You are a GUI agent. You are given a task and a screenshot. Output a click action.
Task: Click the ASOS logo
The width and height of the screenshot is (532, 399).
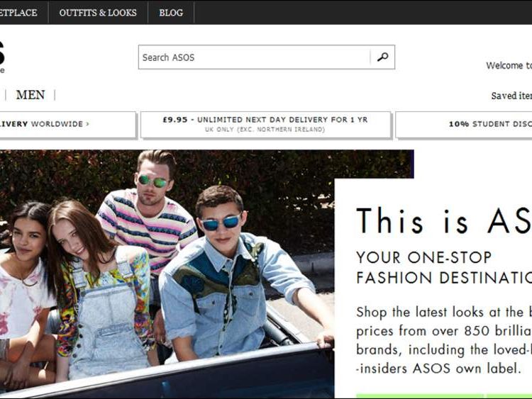point(2,56)
